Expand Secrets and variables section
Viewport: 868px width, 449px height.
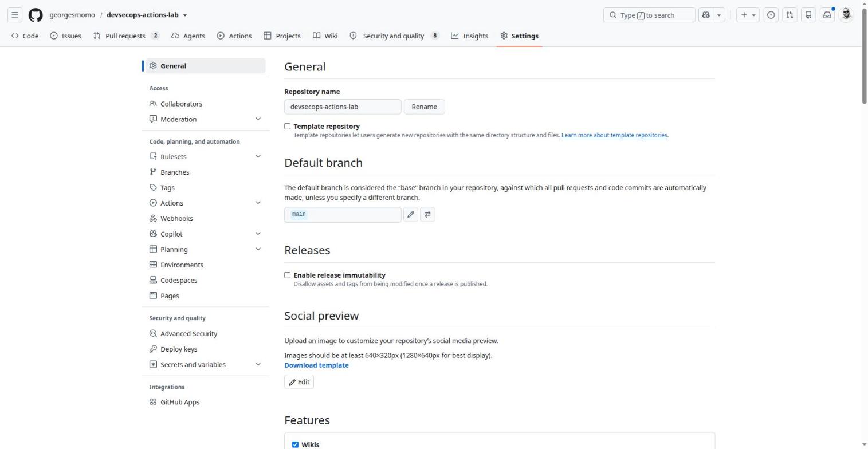[x=258, y=365]
